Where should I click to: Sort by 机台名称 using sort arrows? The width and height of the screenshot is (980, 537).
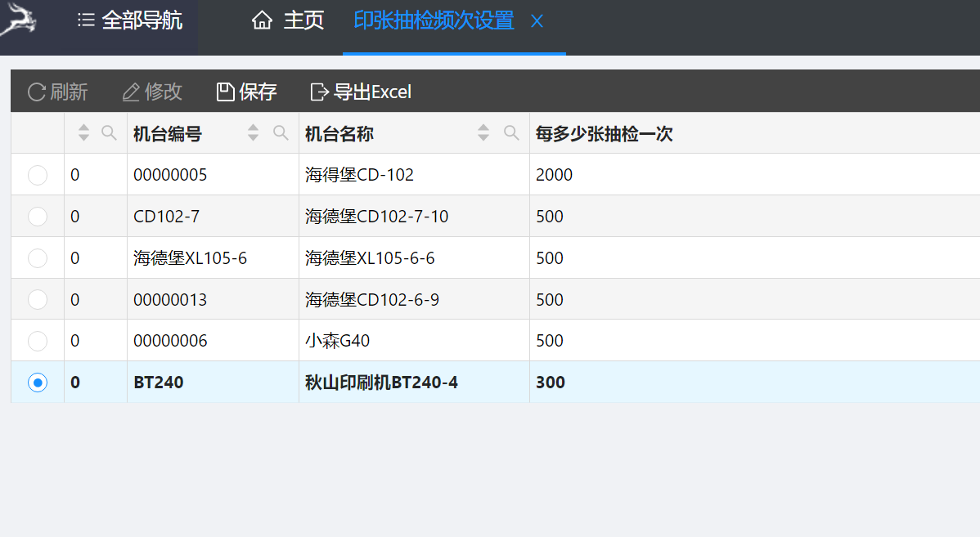click(484, 132)
